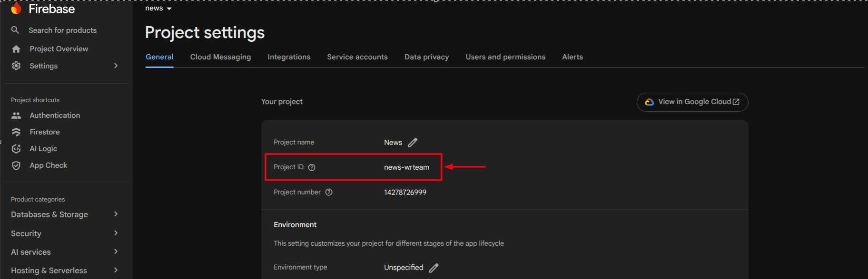868x279 pixels.
Task: Open Users and permissions tab
Action: point(505,57)
